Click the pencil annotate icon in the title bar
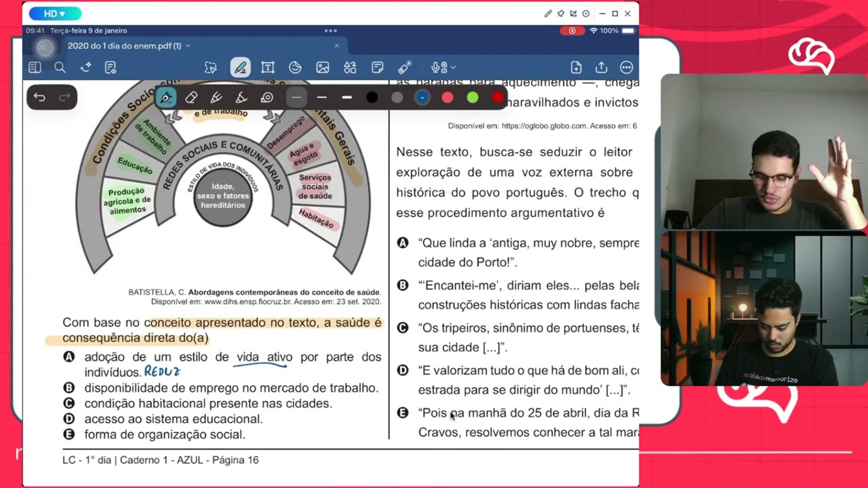Image resolution: width=868 pixels, height=488 pixels. pos(548,14)
